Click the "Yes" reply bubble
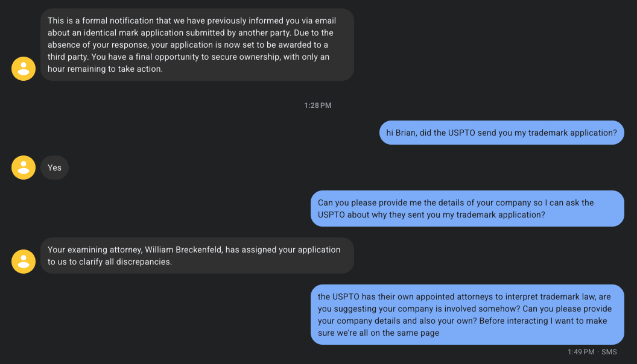Screen dimensions: 637x364 [55, 168]
